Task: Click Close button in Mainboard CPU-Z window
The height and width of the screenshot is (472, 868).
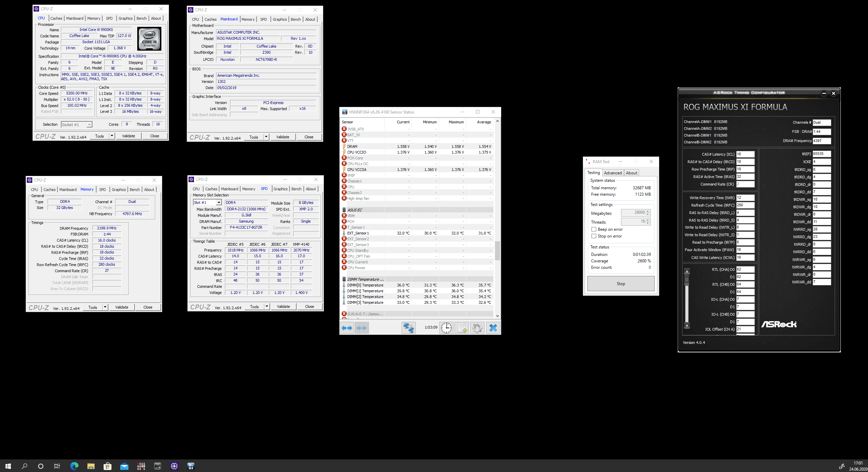Action: click(309, 137)
